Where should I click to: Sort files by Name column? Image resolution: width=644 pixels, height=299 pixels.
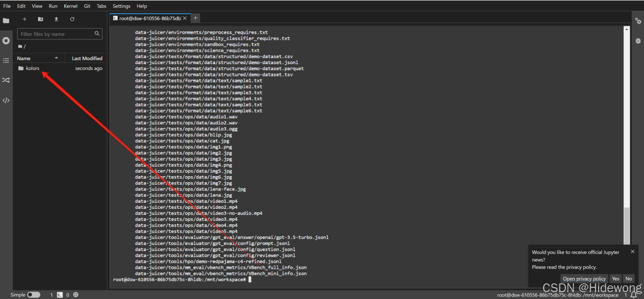click(24, 58)
